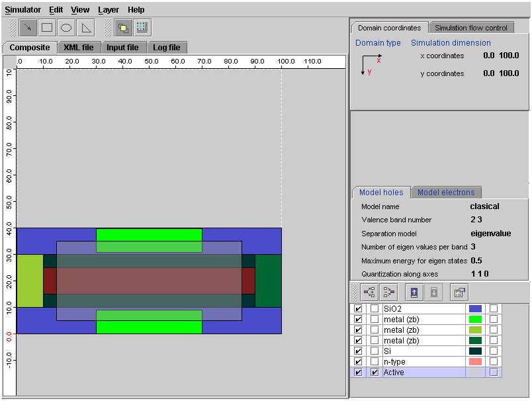
Task: Move selected layer up
Action: (414, 292)
